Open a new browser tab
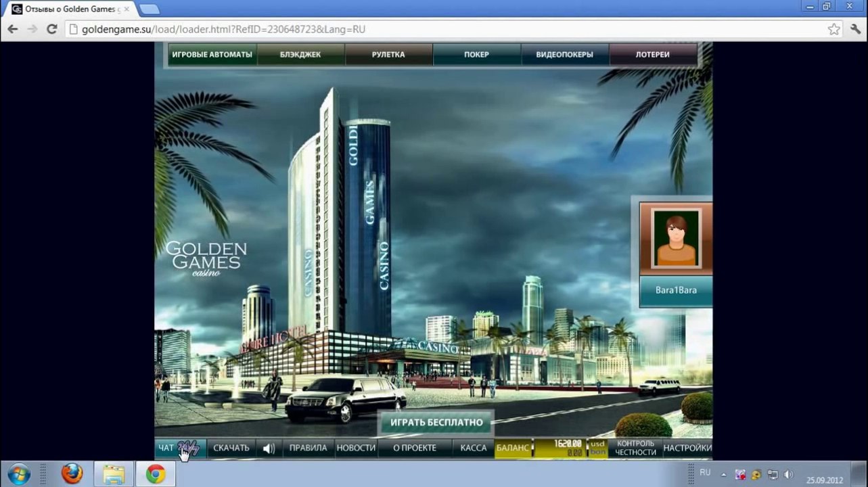The height and width of the screenshot is (487, 868). [149, 9]
